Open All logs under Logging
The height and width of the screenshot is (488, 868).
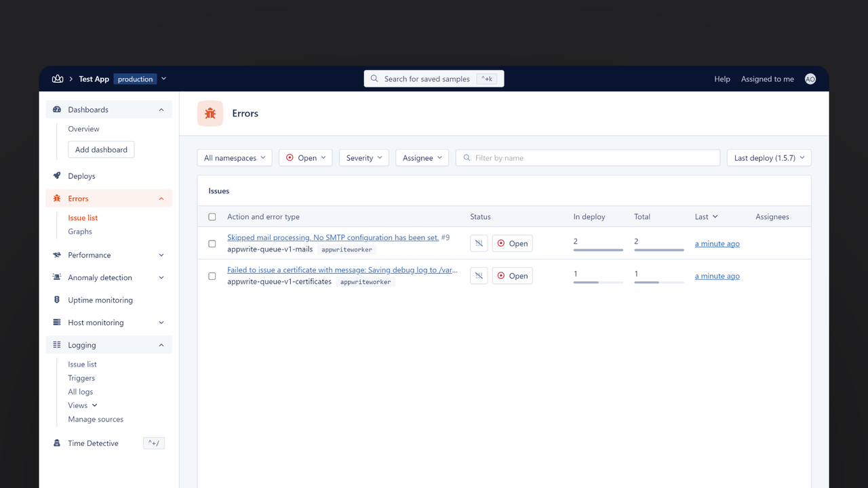pos(81,392)
